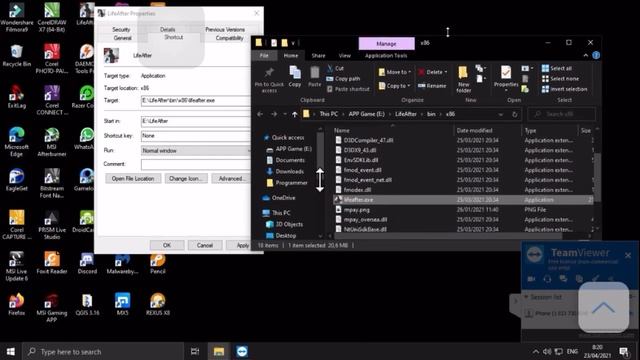
Task: Open the Share ribbon tab
Action: click(x=318, y=56)
